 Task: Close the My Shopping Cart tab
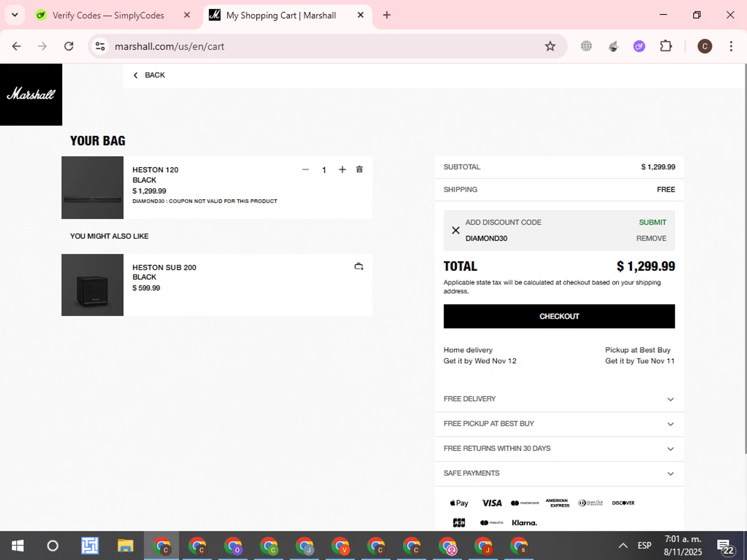pos(361,15)
